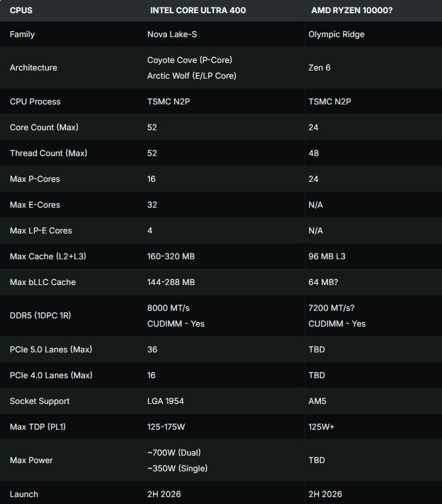Select AMD's thread count value 48
Viewport: 442px width, 504px height.
314,154
